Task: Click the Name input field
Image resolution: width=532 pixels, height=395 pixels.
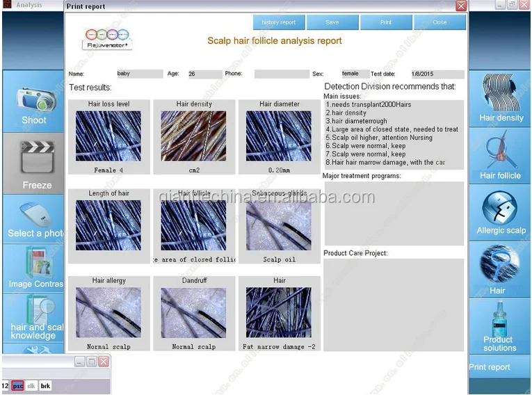Action: [x=140, y=74]
